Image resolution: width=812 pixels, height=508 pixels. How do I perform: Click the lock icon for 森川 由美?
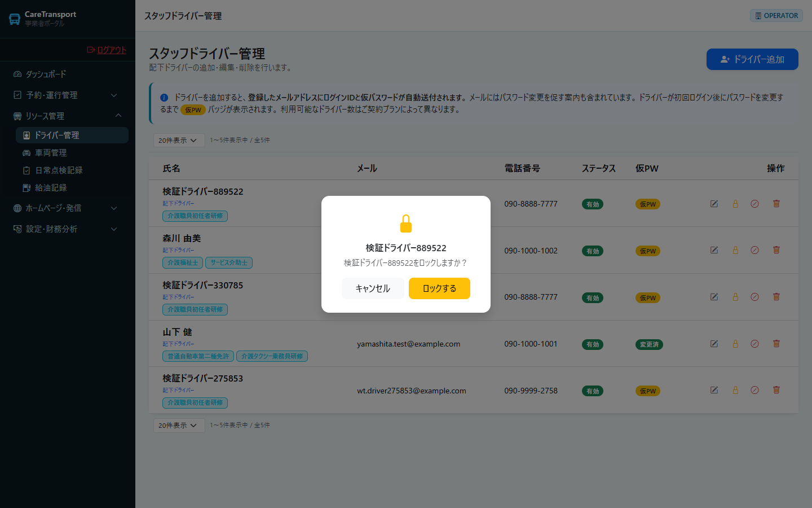tap(735, 250)
